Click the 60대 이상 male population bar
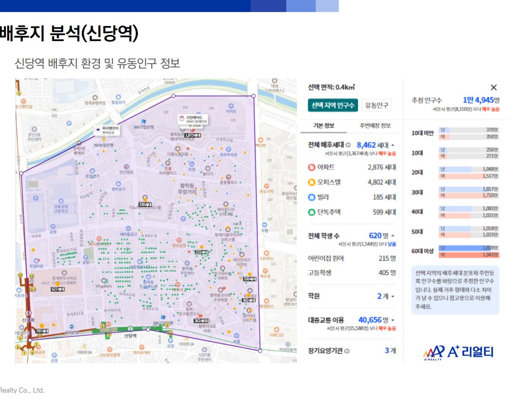 [x=469, y=248]
